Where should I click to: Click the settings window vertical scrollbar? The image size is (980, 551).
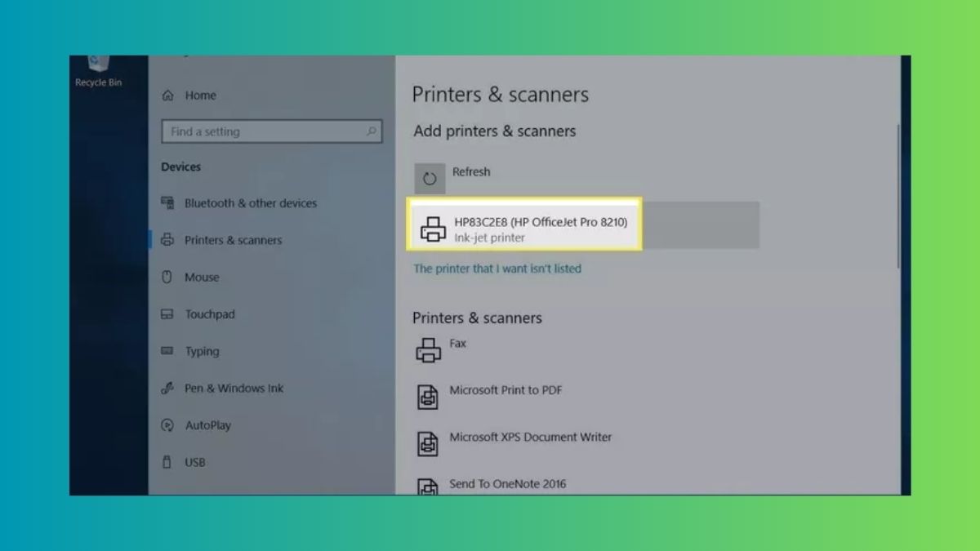pyautogui.click(x=899, y=196)
